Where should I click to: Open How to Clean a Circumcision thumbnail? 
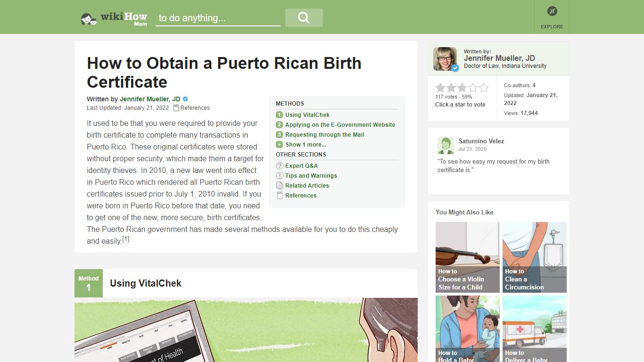pos(535,257)
